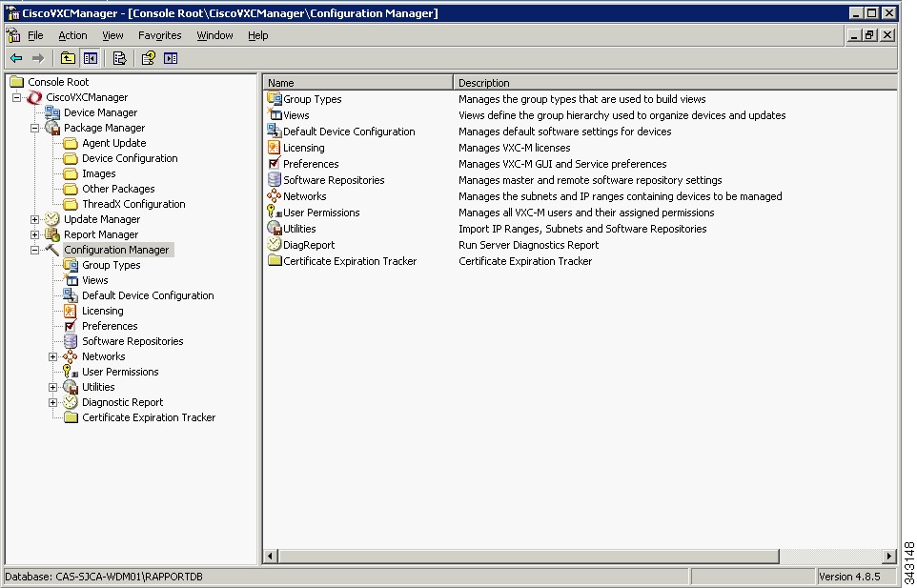Click the horizontal scrollbar right arrow
The height and width of the screenshot is (588, 917).
click(889, 556)
